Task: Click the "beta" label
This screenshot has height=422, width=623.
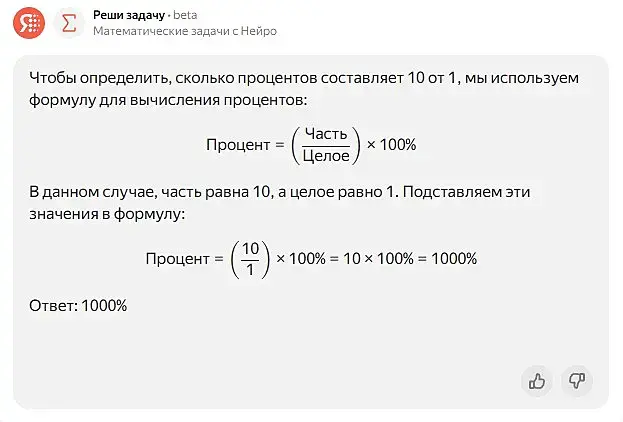Action: tap(188, 15)
